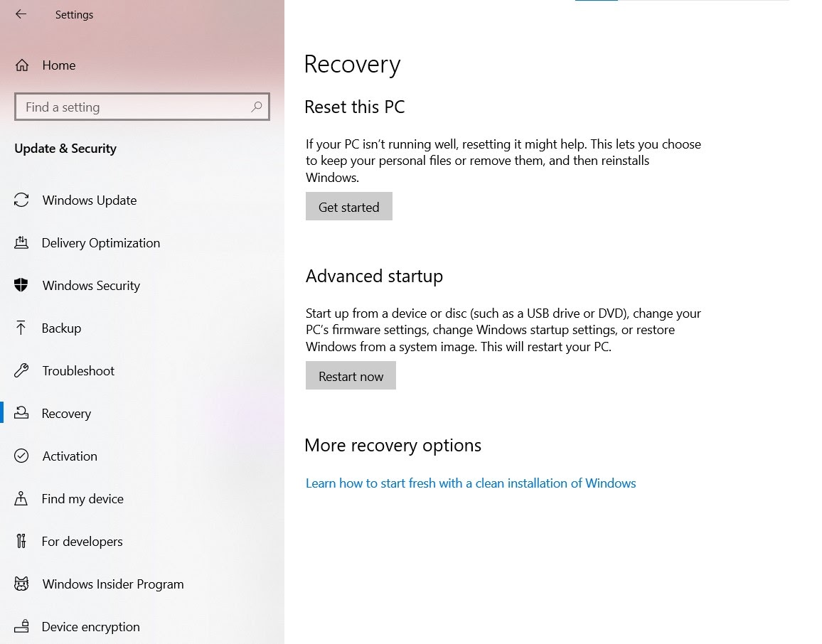Click the Find my device icon
This screenshot has height=644, width=822.
[21, 498]
